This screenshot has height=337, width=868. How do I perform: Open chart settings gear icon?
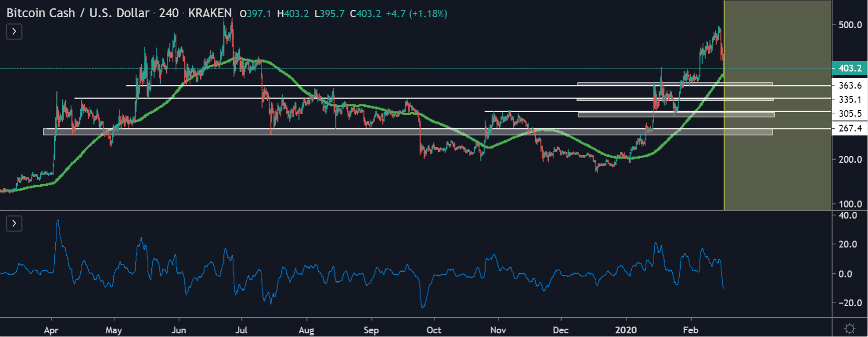coord(850,329)
